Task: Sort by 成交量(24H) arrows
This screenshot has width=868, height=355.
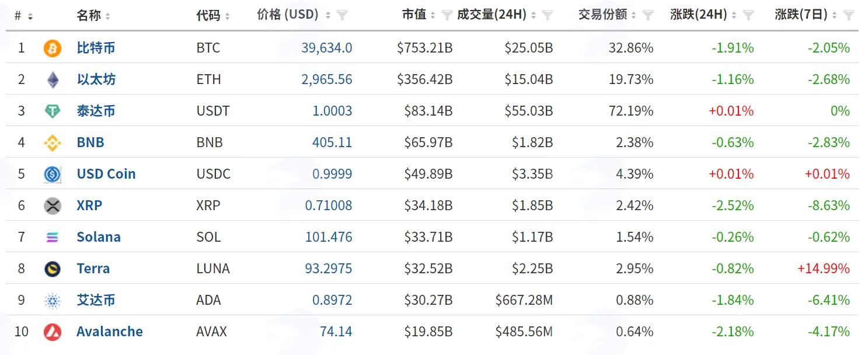Action: 534,16
